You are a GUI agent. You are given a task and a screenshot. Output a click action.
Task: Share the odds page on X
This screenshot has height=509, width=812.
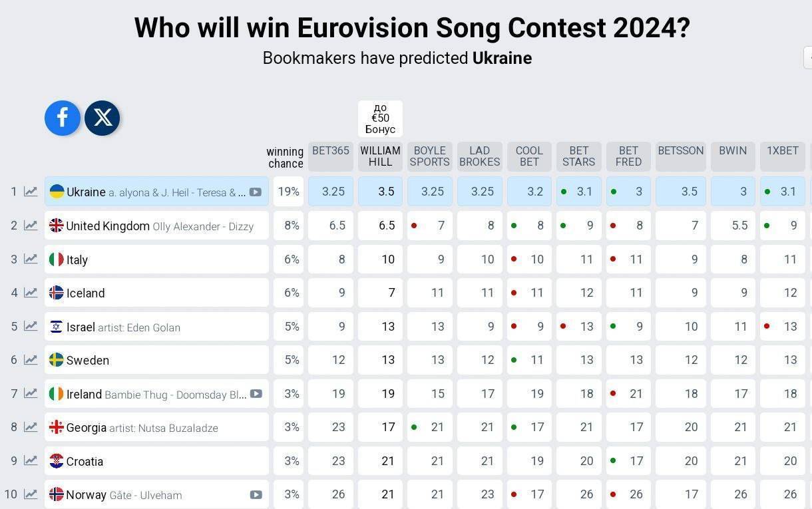coord(102,118)
